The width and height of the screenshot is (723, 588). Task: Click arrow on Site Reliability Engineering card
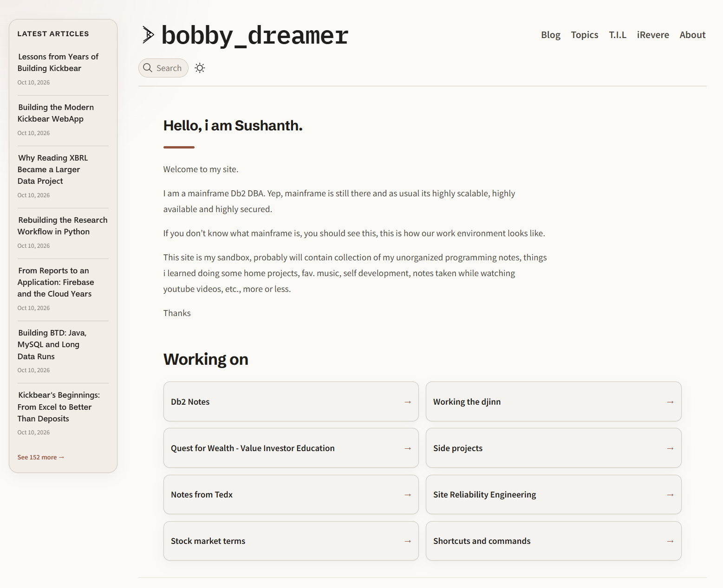[670, 495]
